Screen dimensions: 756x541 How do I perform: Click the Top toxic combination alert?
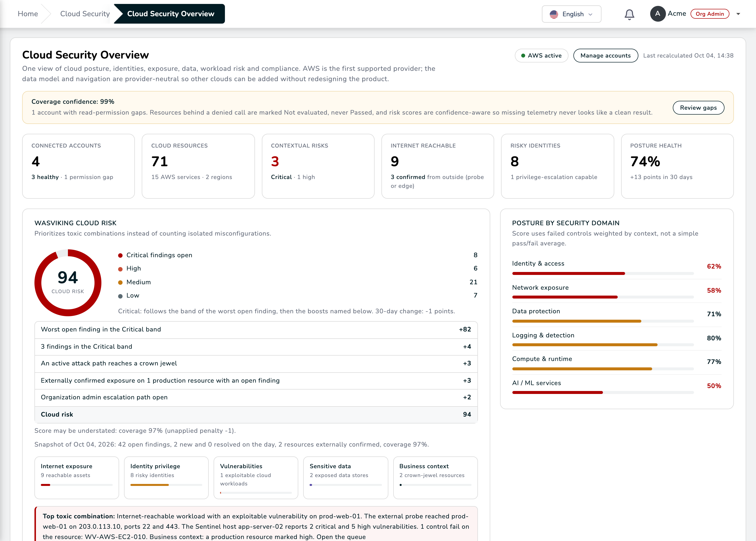click(256, 524)
